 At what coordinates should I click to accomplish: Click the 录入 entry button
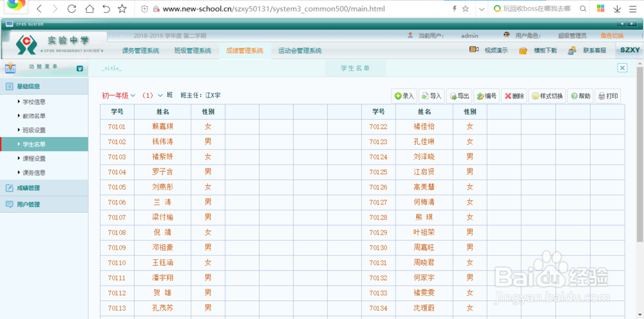404,96
